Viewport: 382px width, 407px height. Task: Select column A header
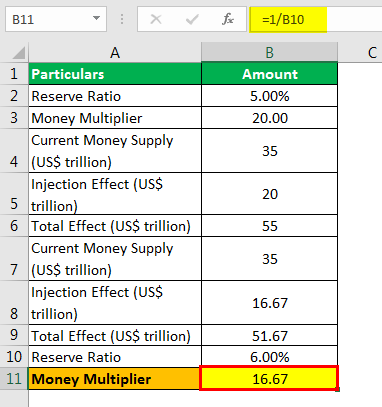pyautogui.click(x=115, y=52)
